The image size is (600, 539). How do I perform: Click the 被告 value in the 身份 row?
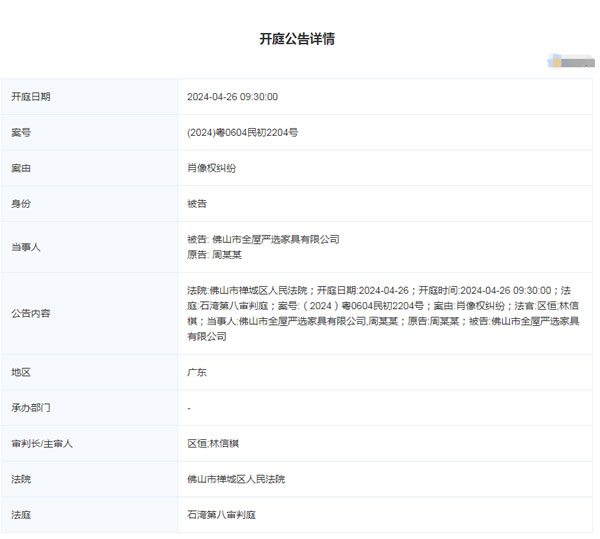(197, 204)
